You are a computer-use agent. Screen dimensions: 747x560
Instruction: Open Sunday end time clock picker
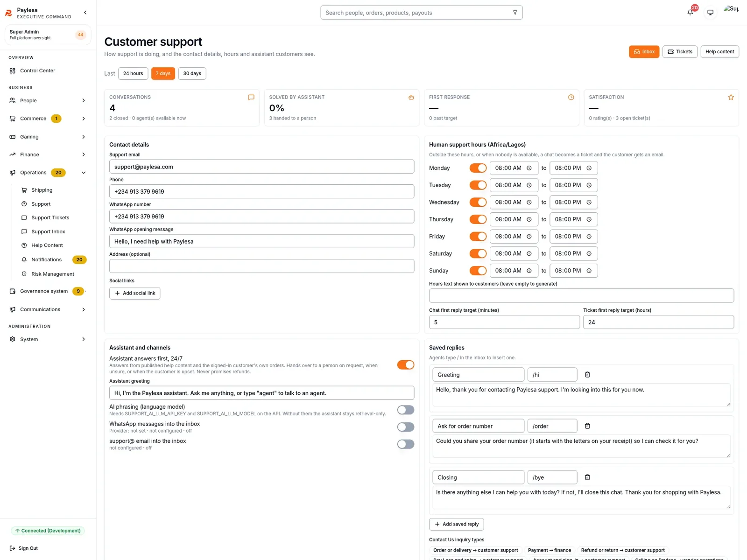coord(589,271)
